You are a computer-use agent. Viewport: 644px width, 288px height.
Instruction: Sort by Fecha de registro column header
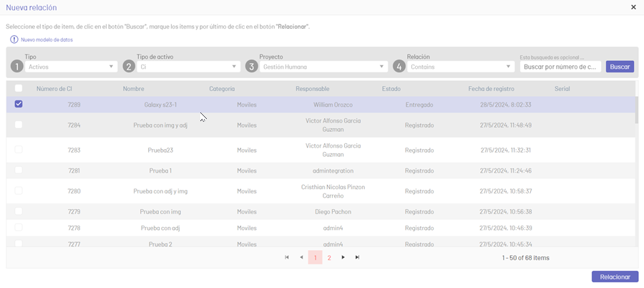pyautogui.click(x=491, y=89)
